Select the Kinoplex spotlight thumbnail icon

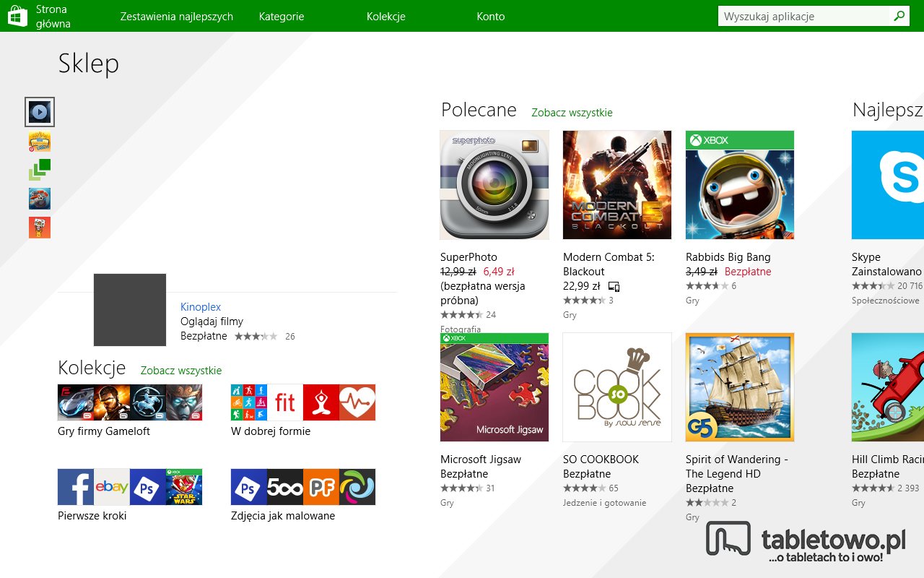tap(40, 112)
